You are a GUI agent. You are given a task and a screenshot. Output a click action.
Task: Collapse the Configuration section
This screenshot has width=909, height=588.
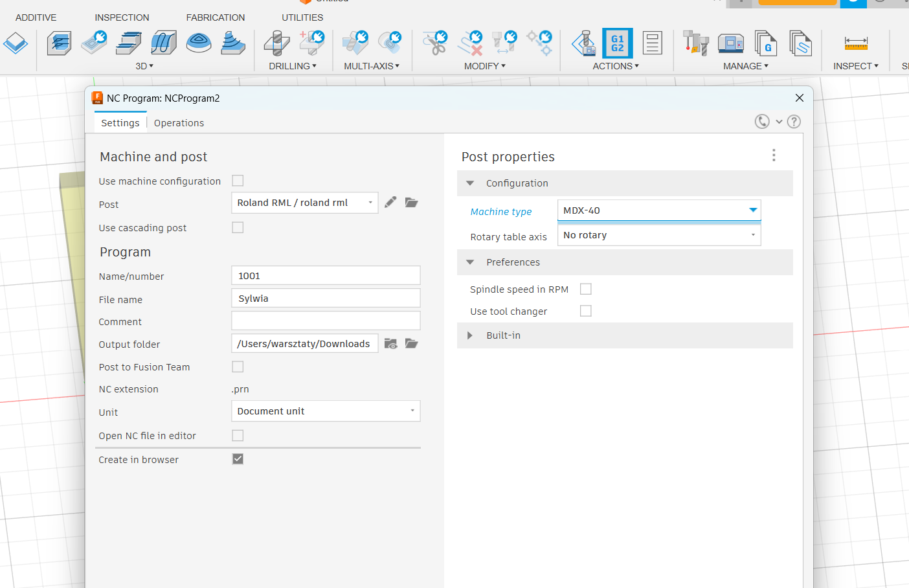tap(471, 183)
